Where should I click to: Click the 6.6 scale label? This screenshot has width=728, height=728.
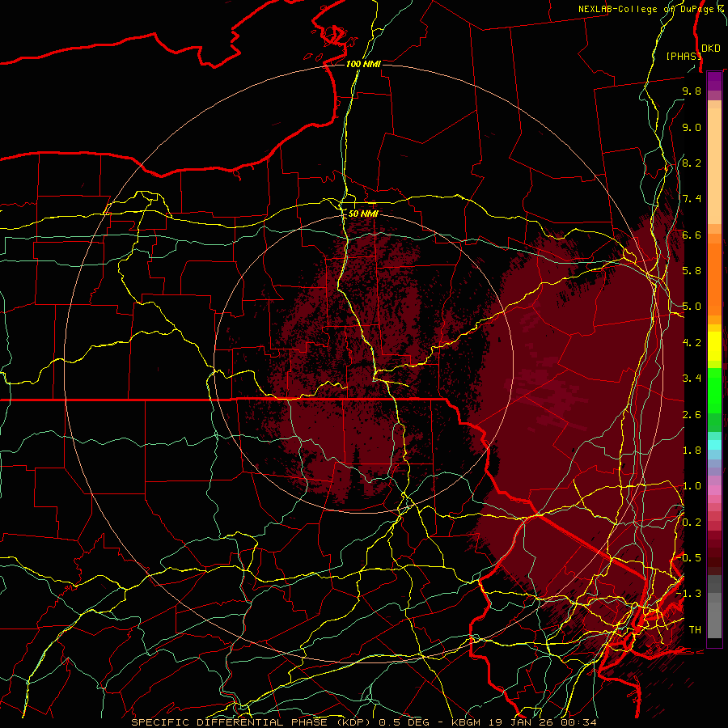tap(692, 235)
